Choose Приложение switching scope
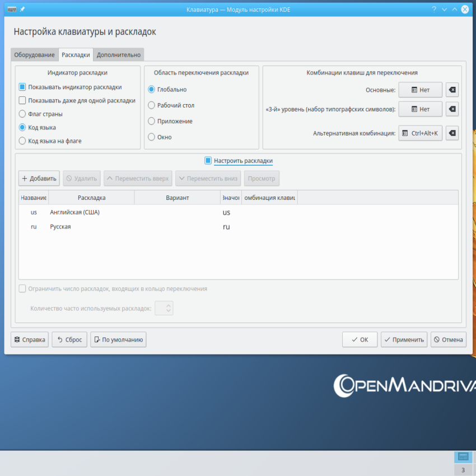 click(x=151, y=121)
